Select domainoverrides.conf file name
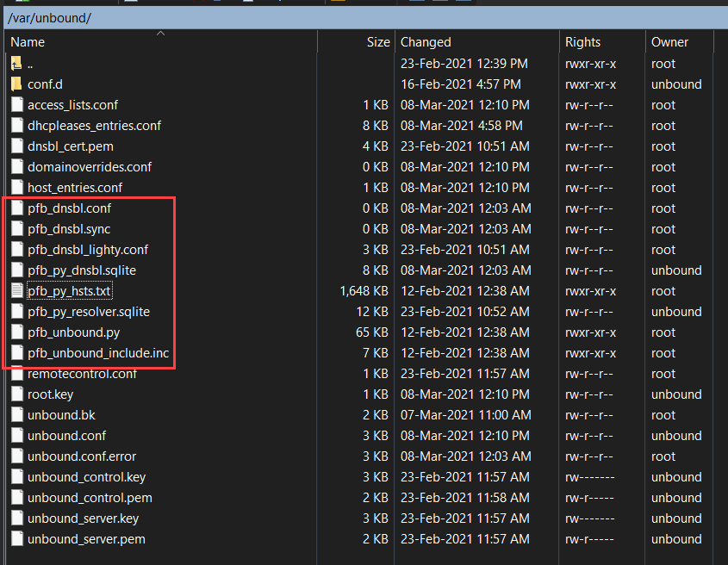728x565 pixels. coord(90,167)
